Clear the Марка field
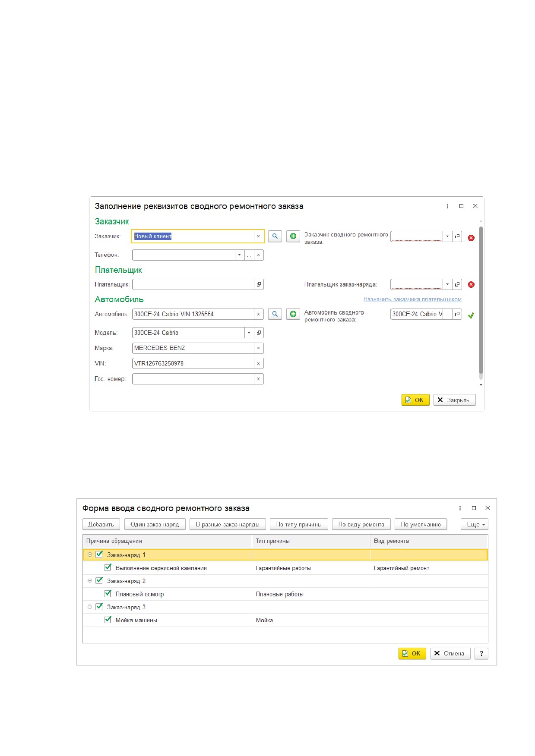535x756 pixels. point(258,348)
